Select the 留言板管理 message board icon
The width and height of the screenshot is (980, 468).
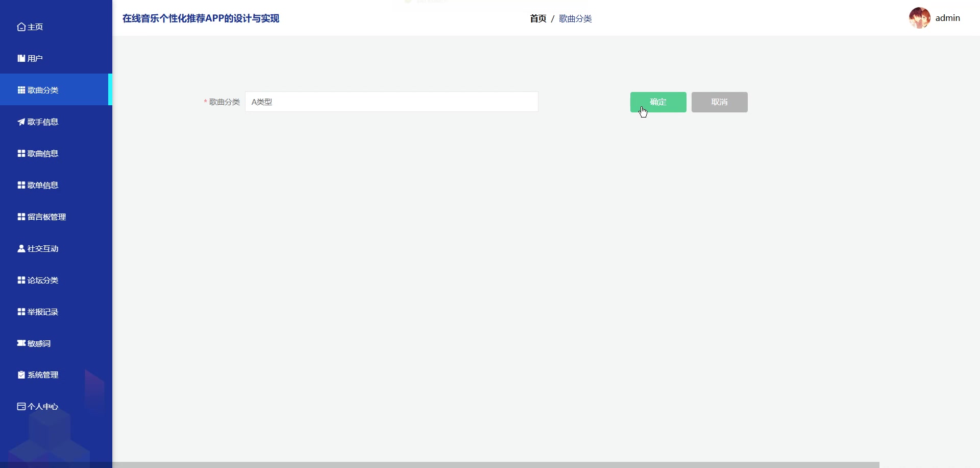[x=21, y=216]
